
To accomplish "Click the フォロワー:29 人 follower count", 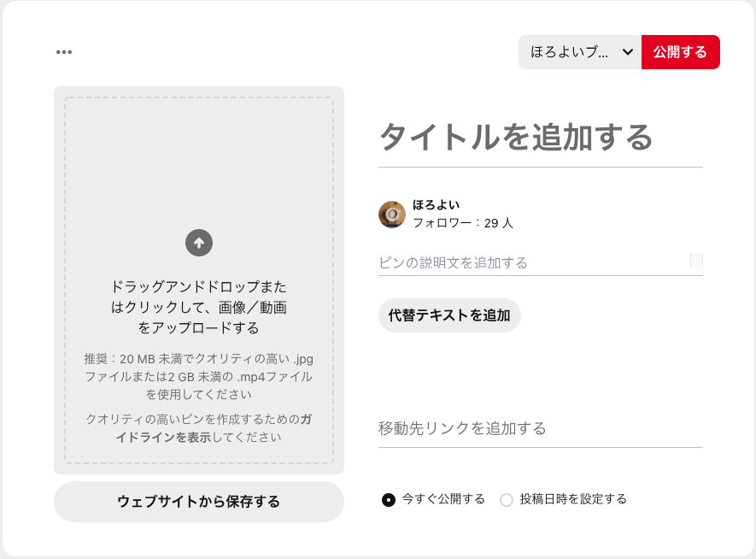I will [x=462, y=223].
